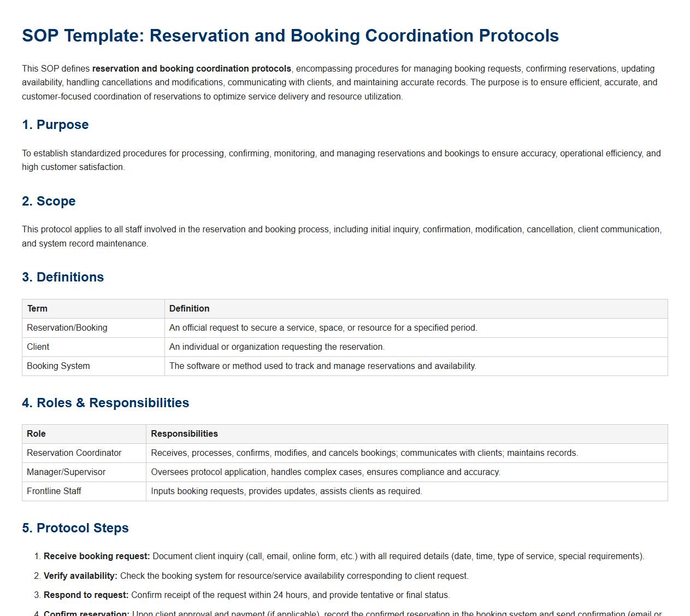Image resolution: width=690 pixels, height=616 pixels.
Task: Click the "Term" column header
Action: tap(37, 309)
